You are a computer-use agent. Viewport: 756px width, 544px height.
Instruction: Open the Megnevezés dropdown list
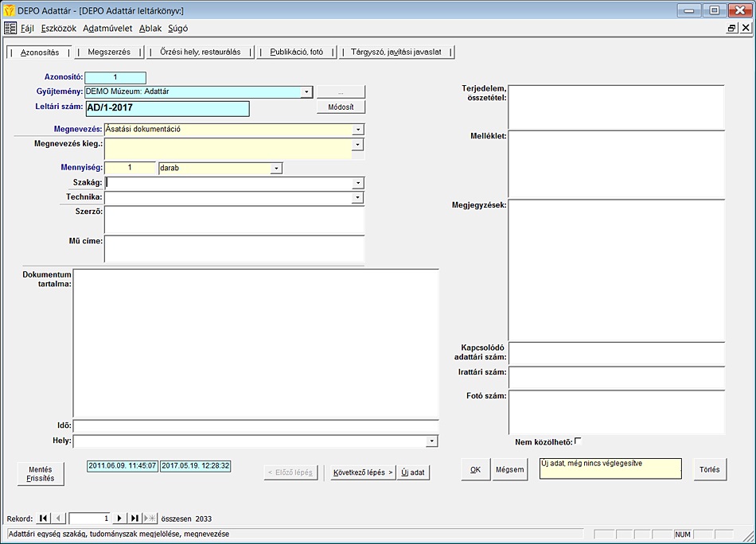coord(358,129)
